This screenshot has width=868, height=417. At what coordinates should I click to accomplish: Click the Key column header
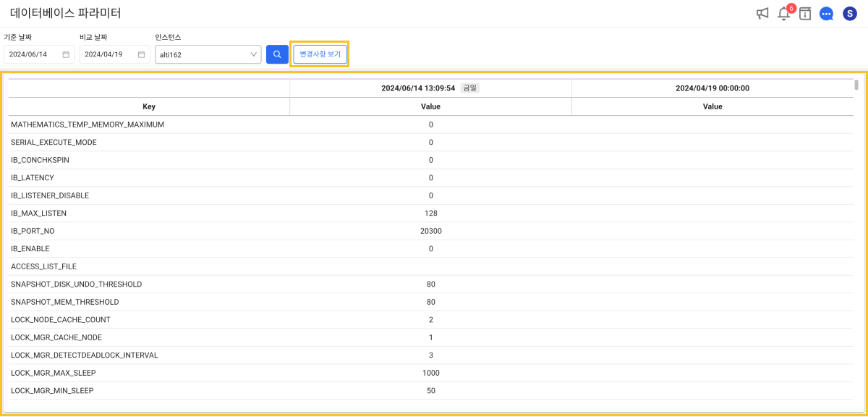point(149,106)
